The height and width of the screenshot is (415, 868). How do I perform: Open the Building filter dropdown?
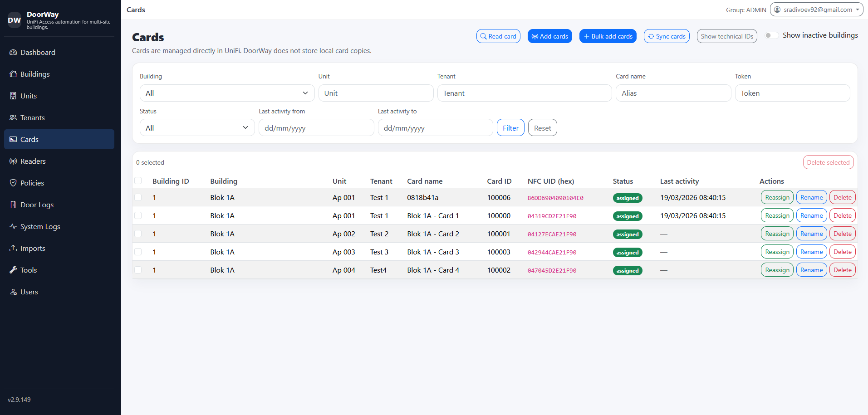[x=227, y=93]
